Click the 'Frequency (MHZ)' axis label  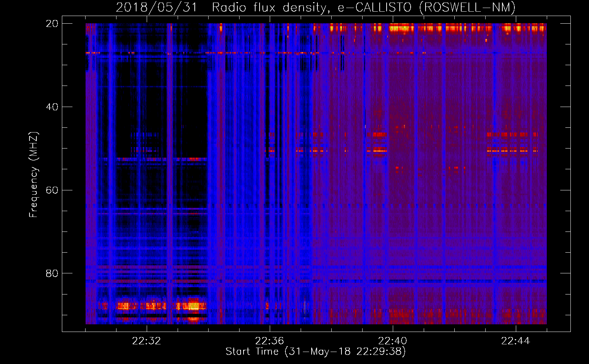tap(33, 175)
